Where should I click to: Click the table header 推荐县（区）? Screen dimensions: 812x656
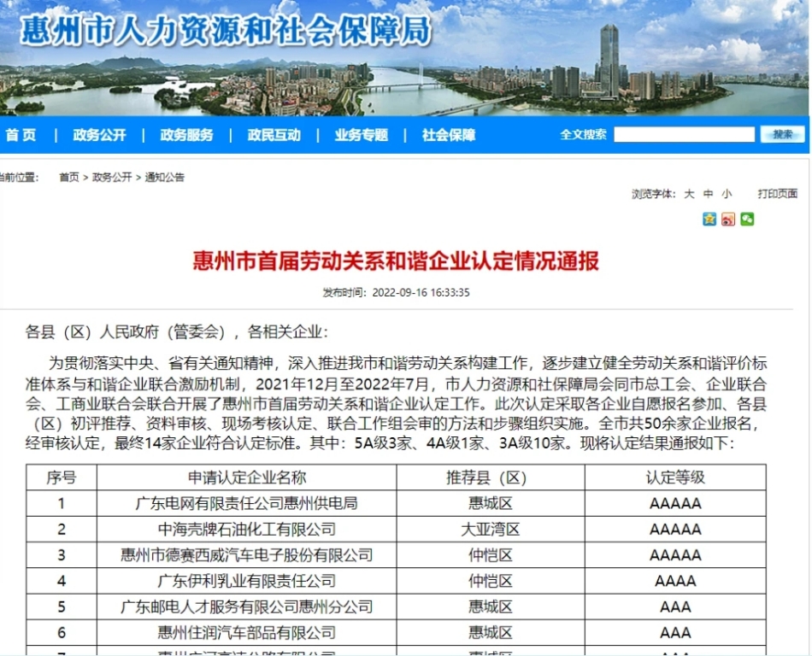(x=491, y=477)
